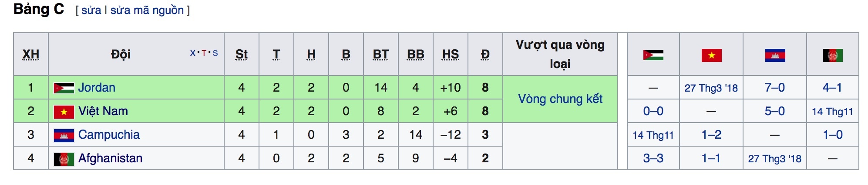Screen dimensions: 868x185
Task: Click Vietnam flag in results matrix header
Action: (711, 55)
